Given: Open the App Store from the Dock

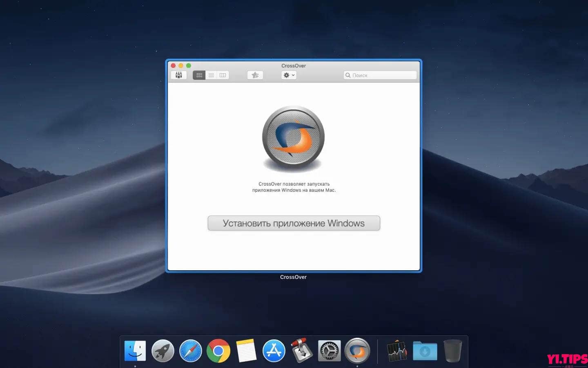Looking at the screenshot, I should 273,350.
